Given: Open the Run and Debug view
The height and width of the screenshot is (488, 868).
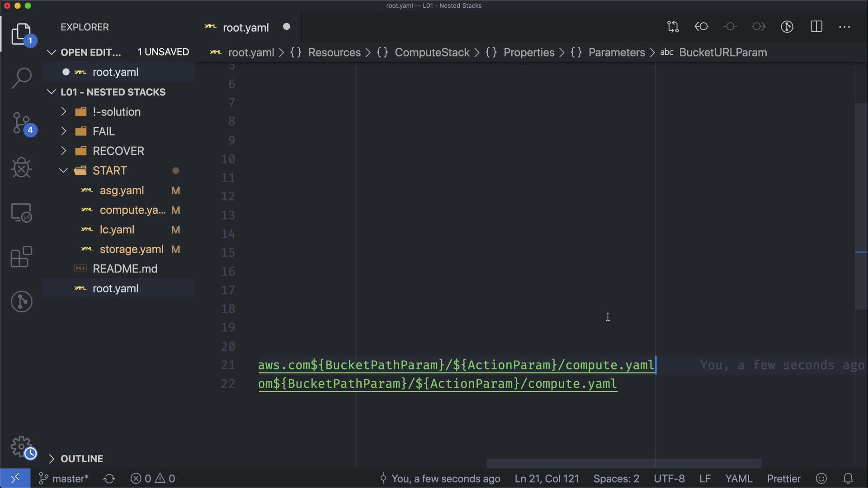Looking at the screenshot, I should [x=21, y=168].
